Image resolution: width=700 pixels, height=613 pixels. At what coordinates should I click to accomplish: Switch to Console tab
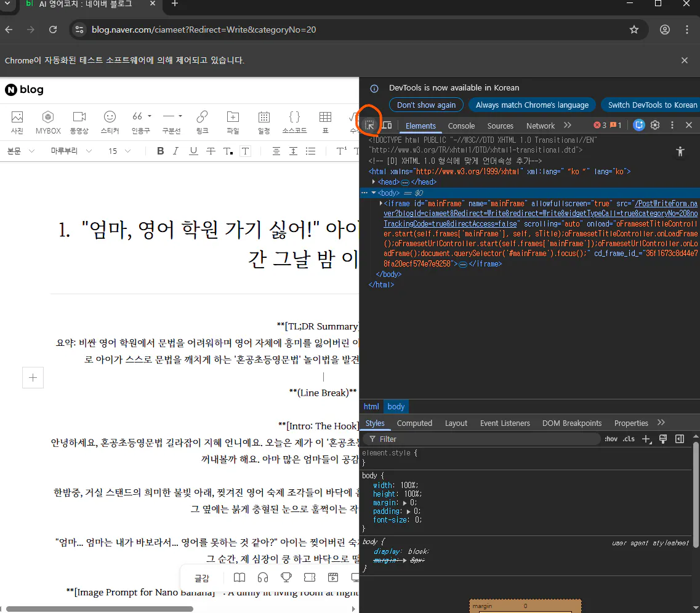pyautogui.click(x=461, y=126)
